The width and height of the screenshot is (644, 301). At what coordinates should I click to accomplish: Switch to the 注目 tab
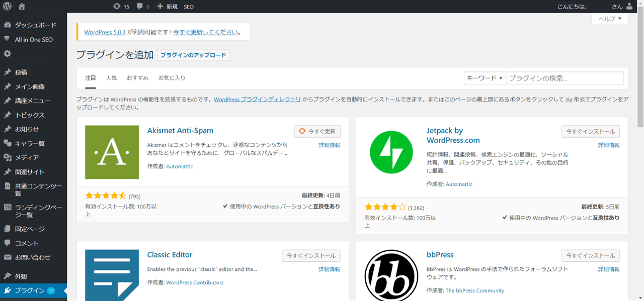click(x=91, y=78)
